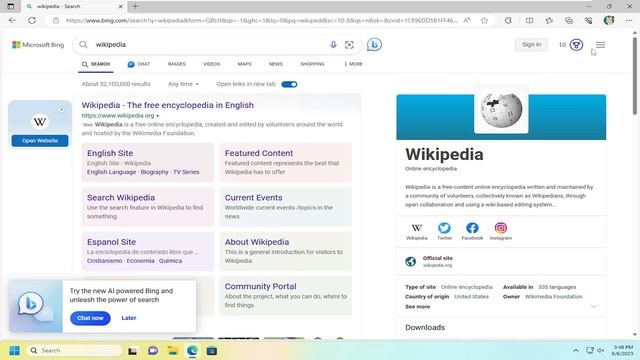Click the browser back arrow
The height and width of the screenshot is (360, 640).
[12, 20]
